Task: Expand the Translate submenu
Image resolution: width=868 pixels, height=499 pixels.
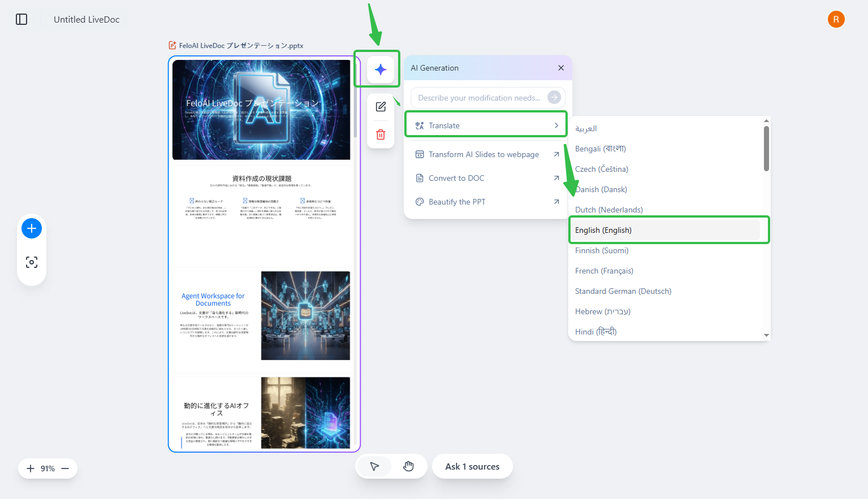Action: coord(485,125)
